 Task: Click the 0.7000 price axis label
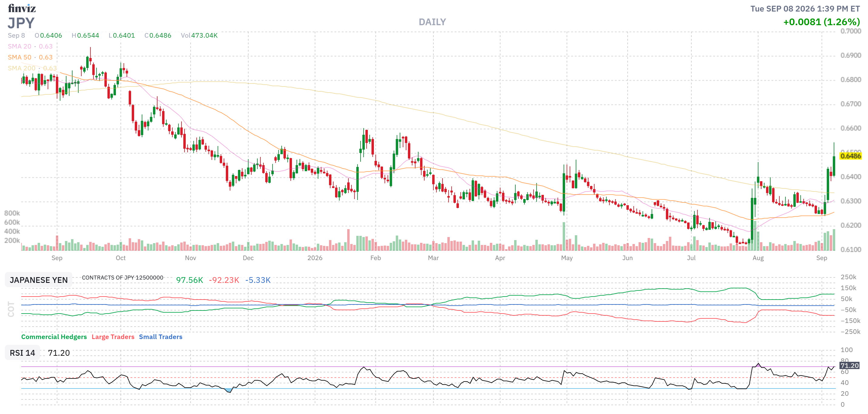point(850,31)
